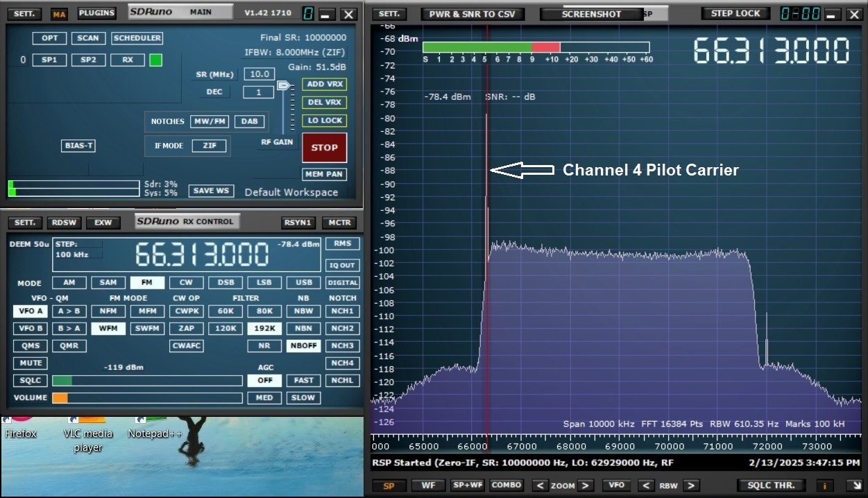Select VFO B
Image resolution: width=868 pixels, height=498 pixels.
(31, 328)
